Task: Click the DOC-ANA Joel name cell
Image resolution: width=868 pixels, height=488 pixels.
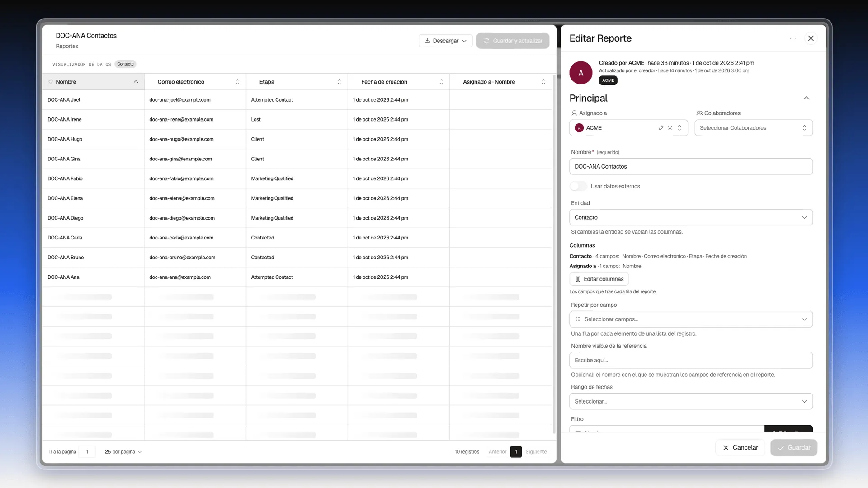Action: point(93,100)
